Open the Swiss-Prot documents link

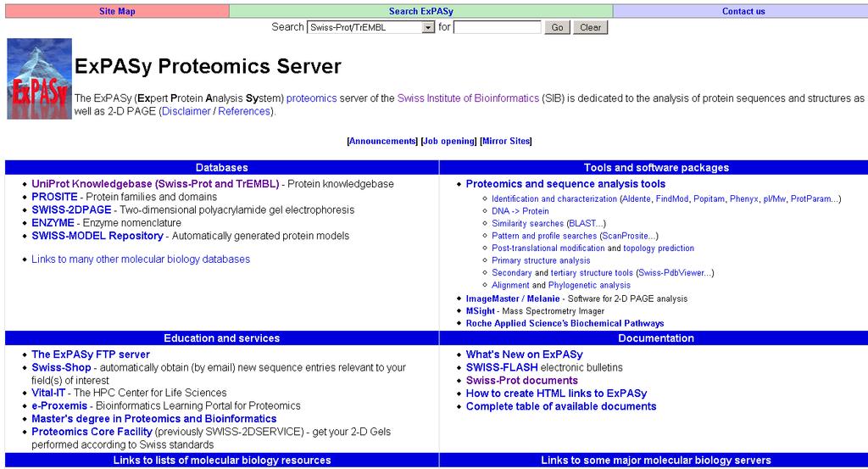tap(521, 381)
